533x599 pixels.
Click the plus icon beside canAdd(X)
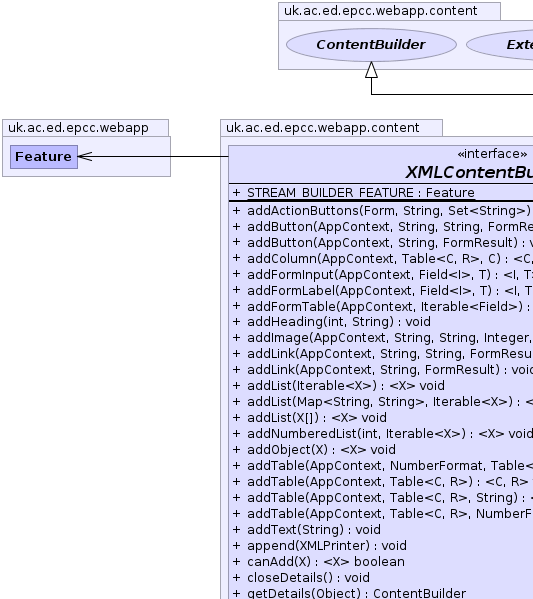tap(237, 562)
